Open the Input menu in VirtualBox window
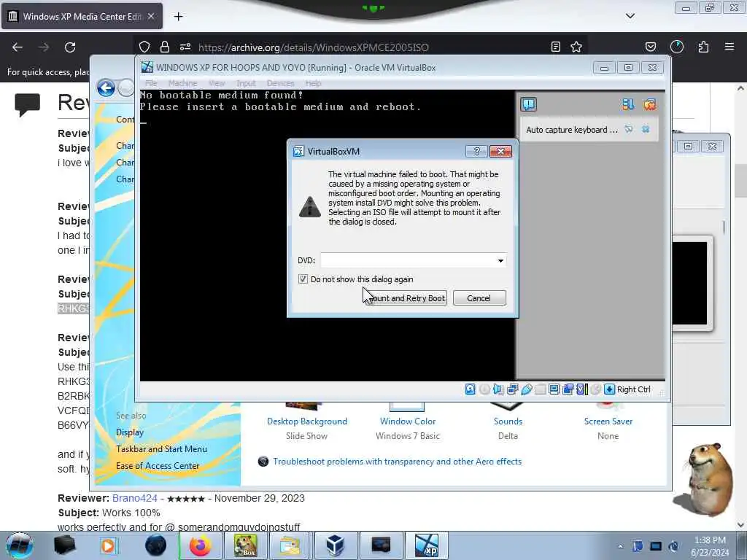 (246, 83)
